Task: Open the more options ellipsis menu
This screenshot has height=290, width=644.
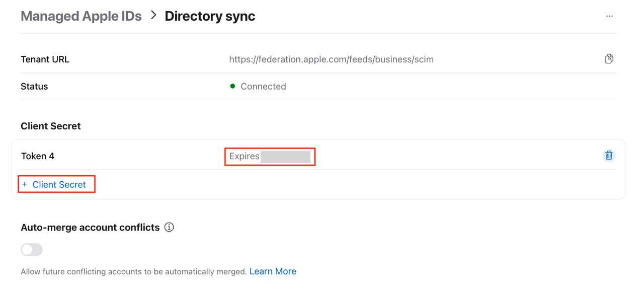Action: pyautogui.click(x=609, y=16)
